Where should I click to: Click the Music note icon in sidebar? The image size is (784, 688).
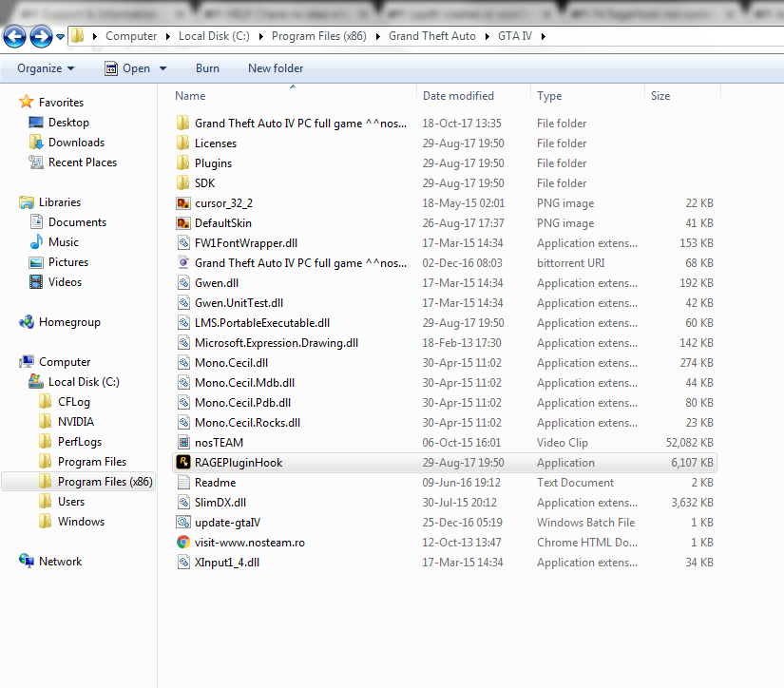coord(36,242)
